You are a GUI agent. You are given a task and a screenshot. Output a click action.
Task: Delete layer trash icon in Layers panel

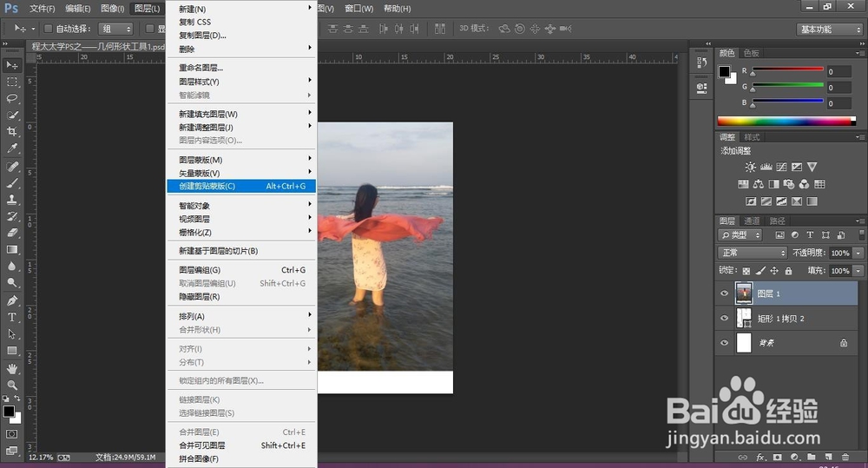pyautogui.click(x=845, y=458)
